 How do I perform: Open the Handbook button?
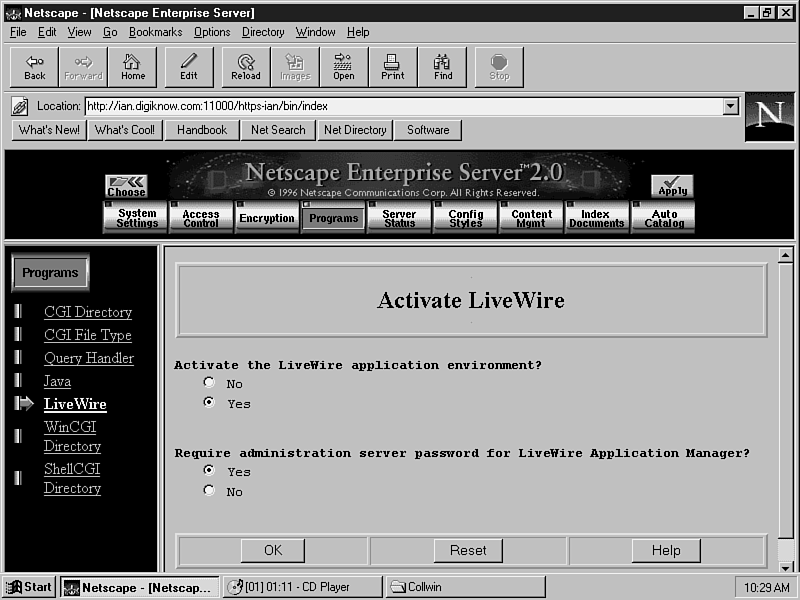click(202, 130)
